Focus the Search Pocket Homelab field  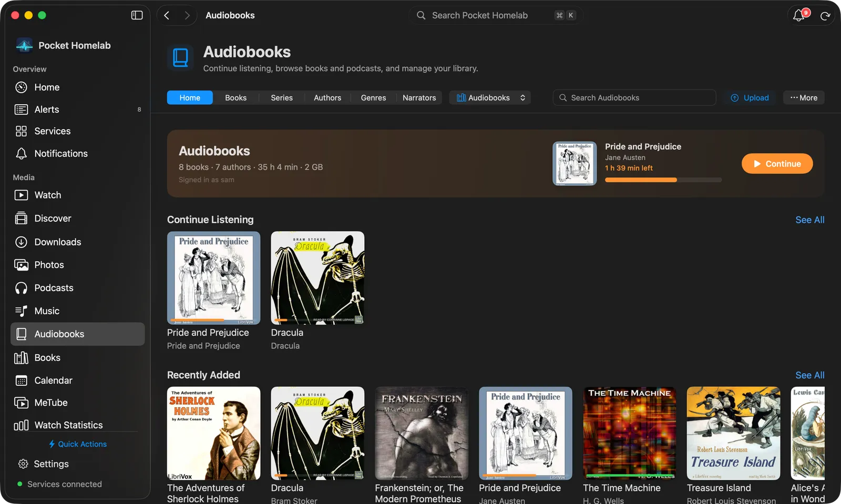(495, 15)
